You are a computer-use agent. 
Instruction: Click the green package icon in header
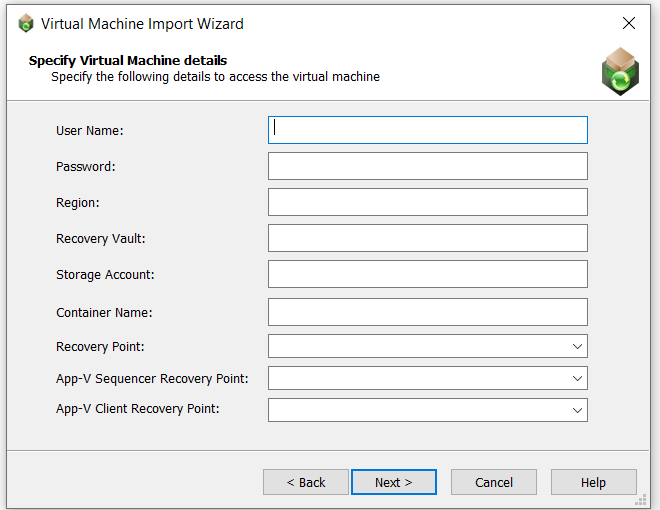pyautogui.click(x=619, y=72)
